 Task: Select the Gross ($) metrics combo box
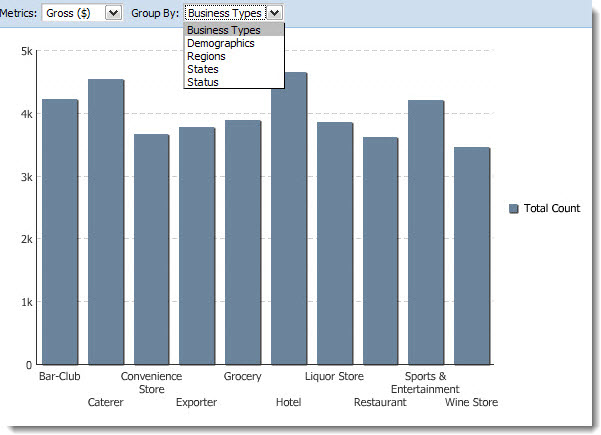[82, 13]
